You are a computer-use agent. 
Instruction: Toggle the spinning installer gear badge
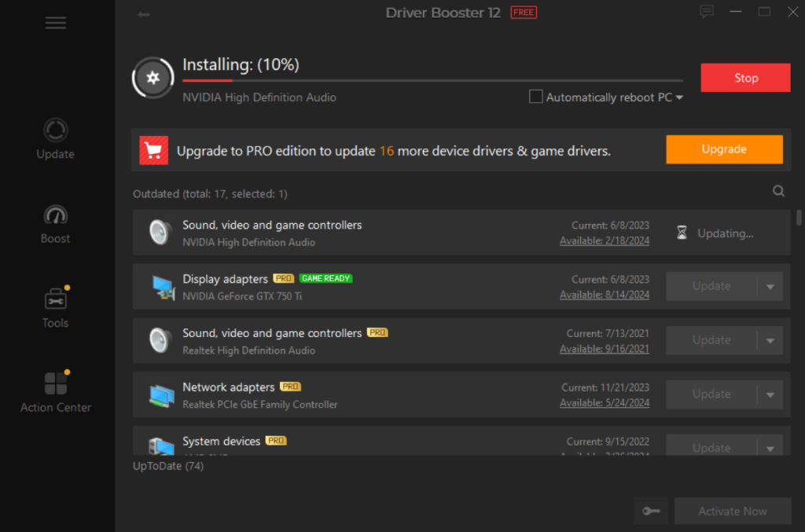[152, 77]
